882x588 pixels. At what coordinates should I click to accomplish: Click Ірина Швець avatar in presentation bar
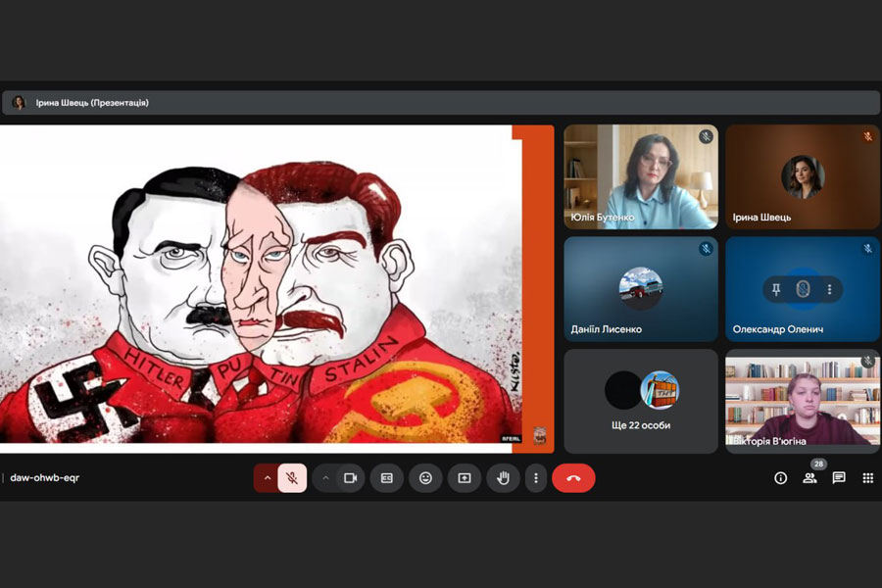20,103
